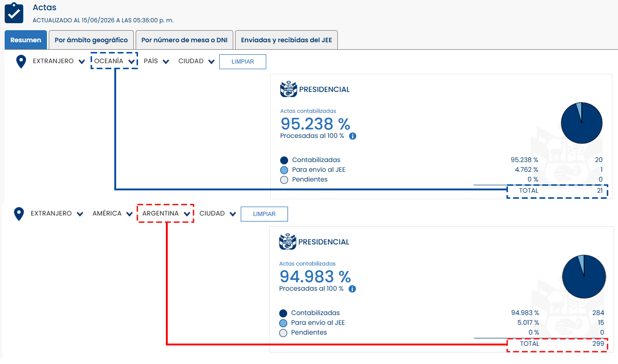Image resolution: width=618 pixels, height=364 pixels.
Task: Click the location pin icon beside Argentina filters
Action: click(x=19, y=214)
